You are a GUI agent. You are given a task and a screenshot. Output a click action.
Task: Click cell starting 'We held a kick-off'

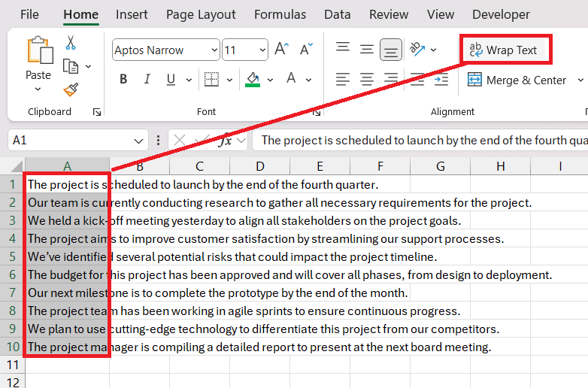coord(67,220)
